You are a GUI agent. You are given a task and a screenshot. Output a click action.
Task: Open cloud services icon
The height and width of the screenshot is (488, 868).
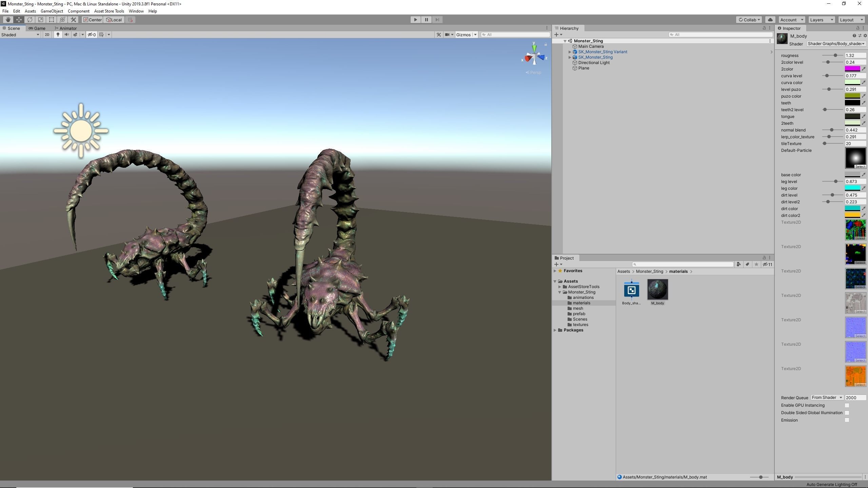point(770,20)
